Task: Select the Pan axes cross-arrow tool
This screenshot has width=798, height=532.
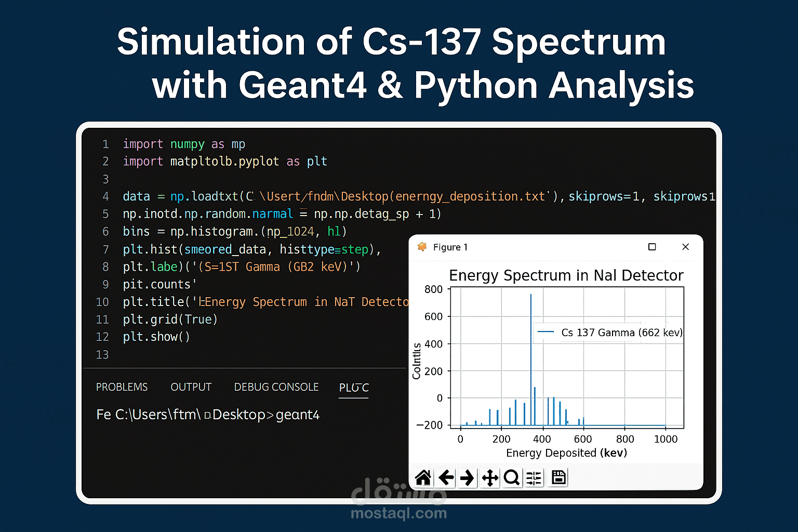Action: [490, 477]
